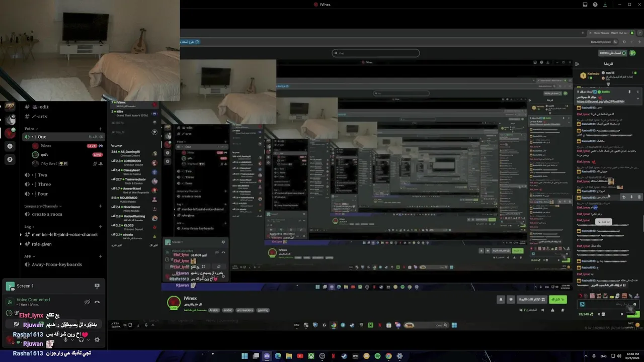Open the Discover servers compass icon

click(10, 159)
